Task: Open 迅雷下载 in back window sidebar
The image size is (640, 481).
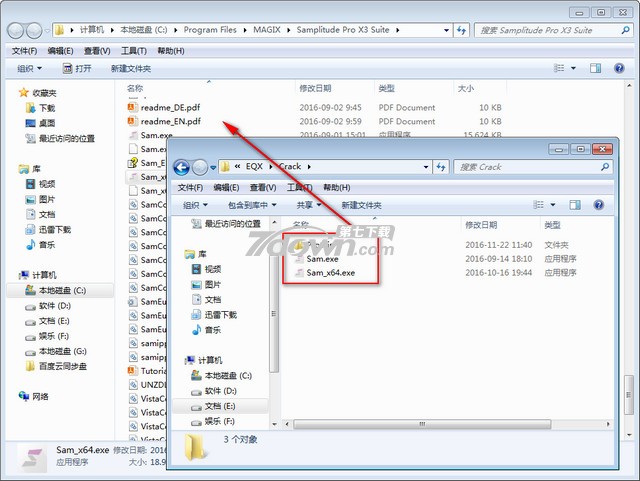Action: (48, 229)
